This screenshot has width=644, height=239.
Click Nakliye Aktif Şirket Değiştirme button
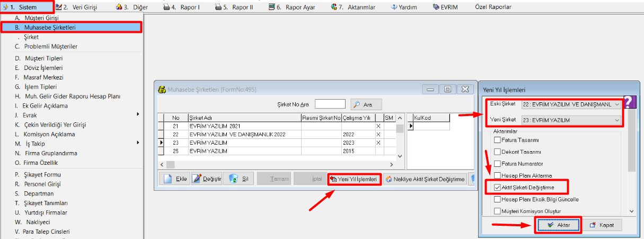tap(426, 179)
